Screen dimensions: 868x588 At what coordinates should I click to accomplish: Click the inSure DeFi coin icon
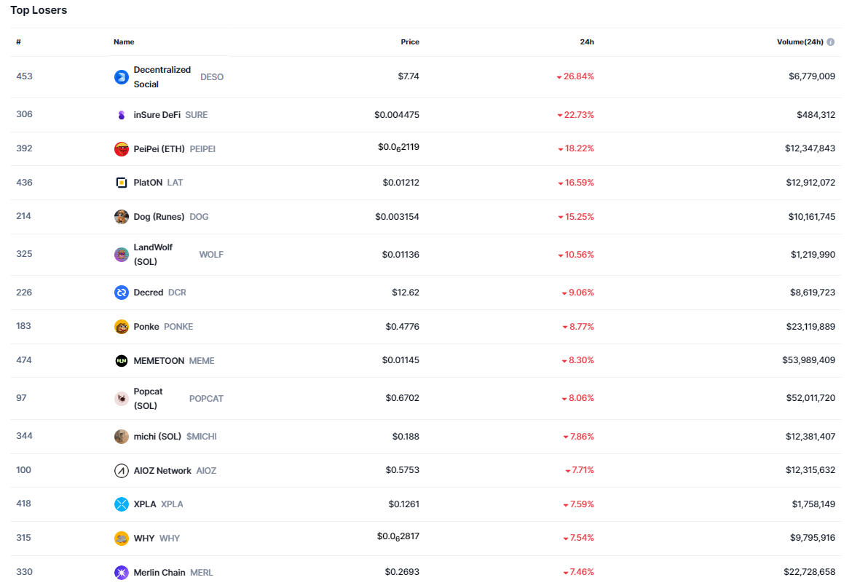point(122,115)
